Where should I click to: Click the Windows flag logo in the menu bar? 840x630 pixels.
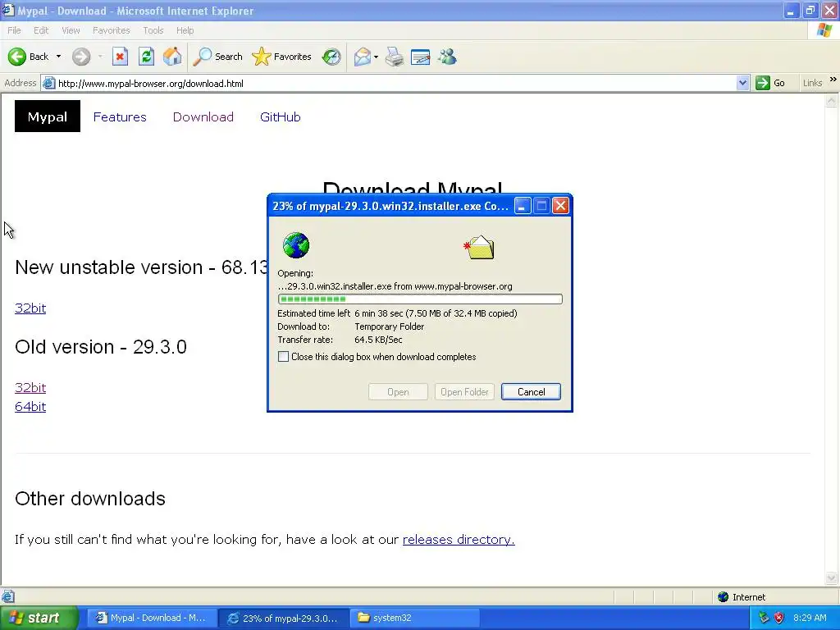[x=825, y=30]
